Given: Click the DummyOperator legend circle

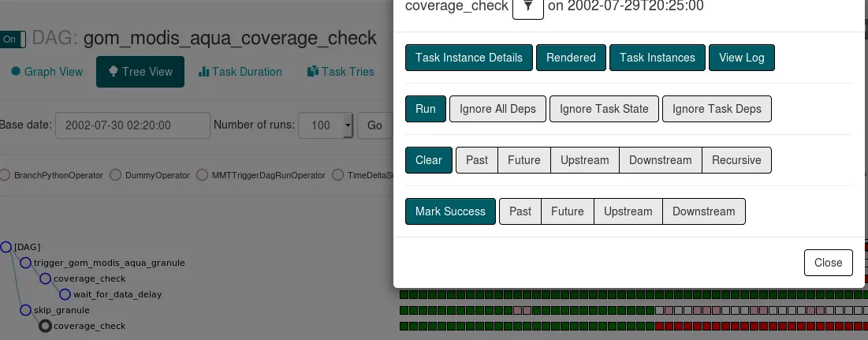Looking at the screenshot, I should pyautogui.click(x=115, y=175).
